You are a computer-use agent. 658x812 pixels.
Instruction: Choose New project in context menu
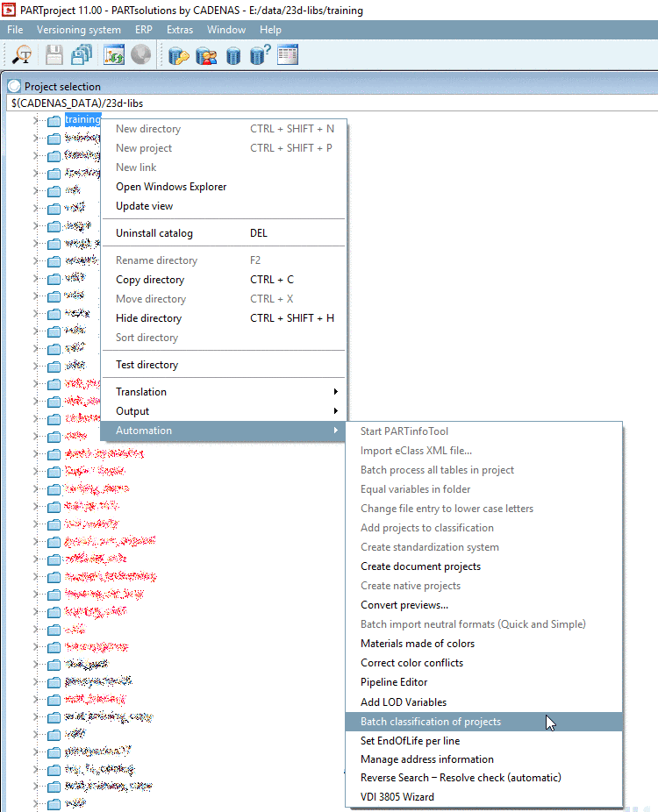click(x=225, y=148)
